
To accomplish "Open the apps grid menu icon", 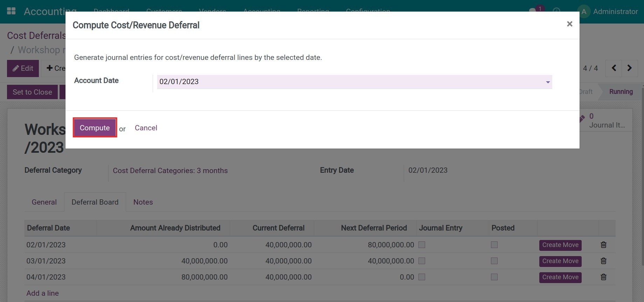I will tap(11, 11).
